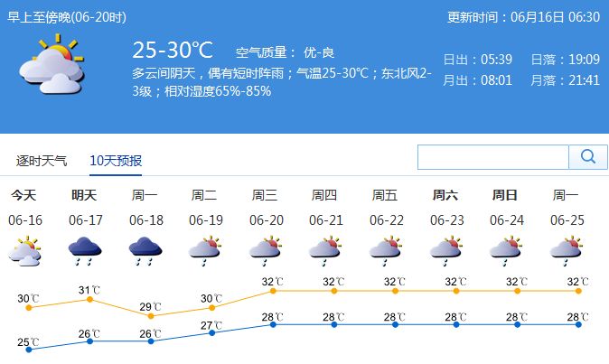Image resolution: width=609 pixels, height=364 pixels.
Task: Click the 周六 day label
Action: pyautogui.click(x=445, y=195)
